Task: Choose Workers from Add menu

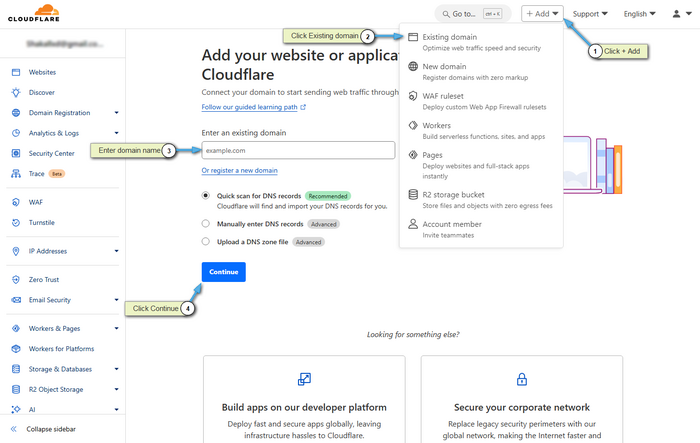Action: coord(481,130)
